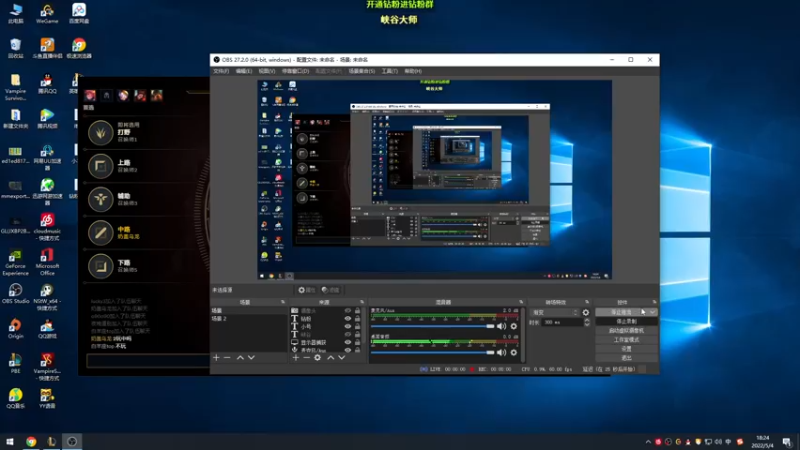Open source properties gear in sources toolbar

pos(317,358)
